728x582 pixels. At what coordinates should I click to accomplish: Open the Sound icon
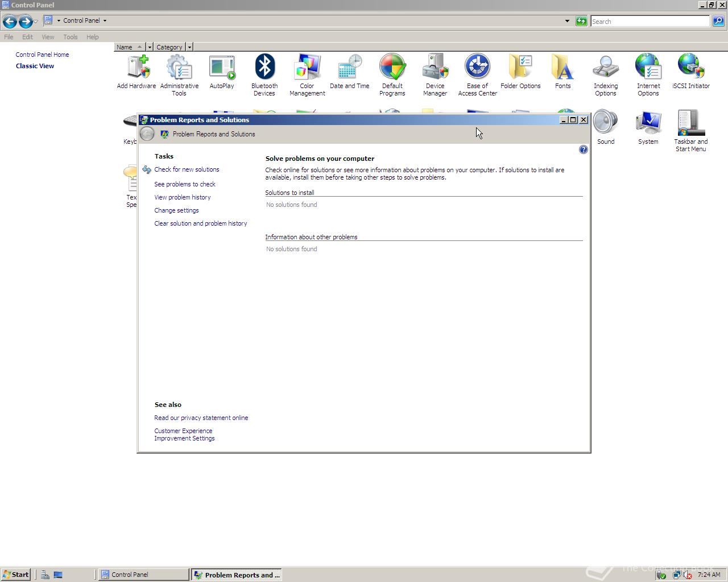click(606, 128)
